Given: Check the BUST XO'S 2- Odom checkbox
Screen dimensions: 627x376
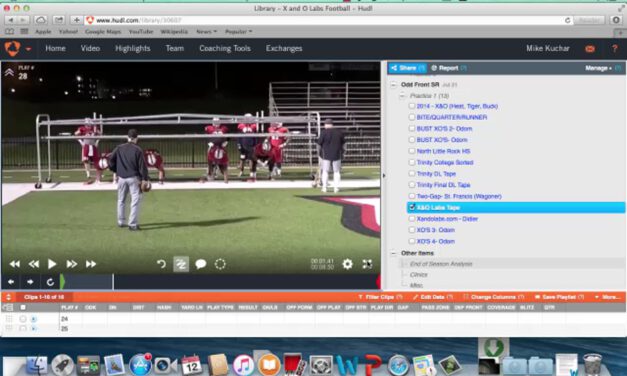Looking at the screenshot, I should [411, 128].
